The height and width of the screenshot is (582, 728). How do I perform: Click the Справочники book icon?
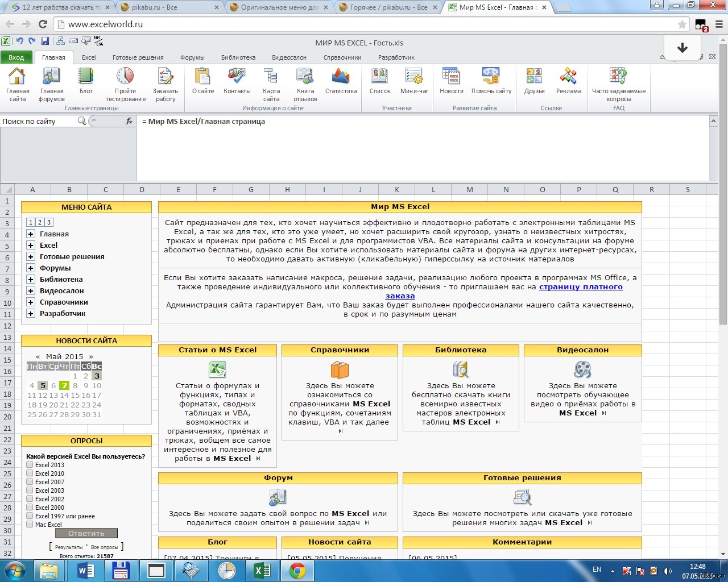[x=340, y=369]
